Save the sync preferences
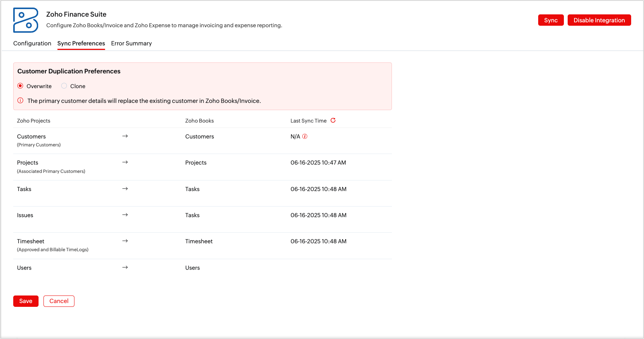644x339 pixels. click(26, 301)
